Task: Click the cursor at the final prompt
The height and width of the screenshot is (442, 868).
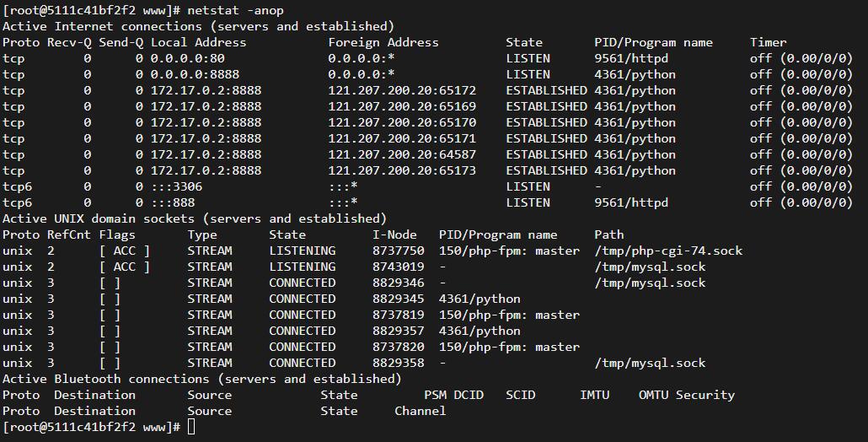Action: point(191,427)
